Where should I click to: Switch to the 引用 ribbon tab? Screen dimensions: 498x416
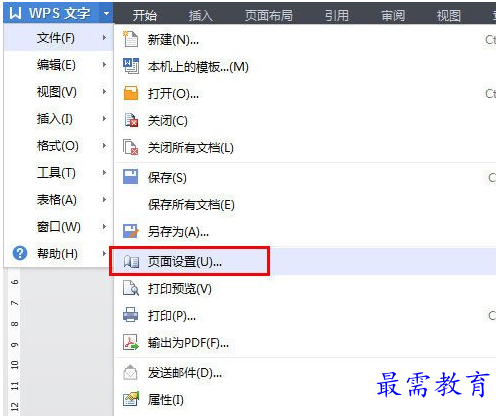point(337,15)
